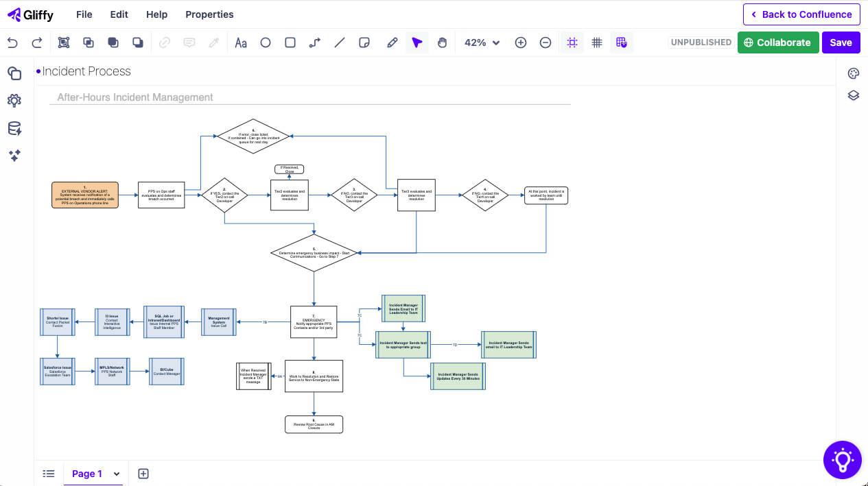This screenshot has width=868, height=486.
Task: Click the Send to back icon
Action: click(x=138, y=42)
